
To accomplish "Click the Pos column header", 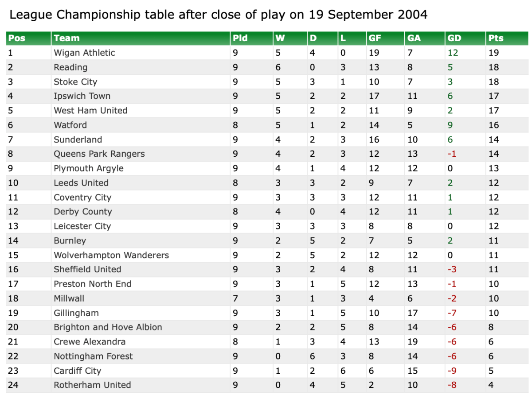I will [x=17, y=38].
